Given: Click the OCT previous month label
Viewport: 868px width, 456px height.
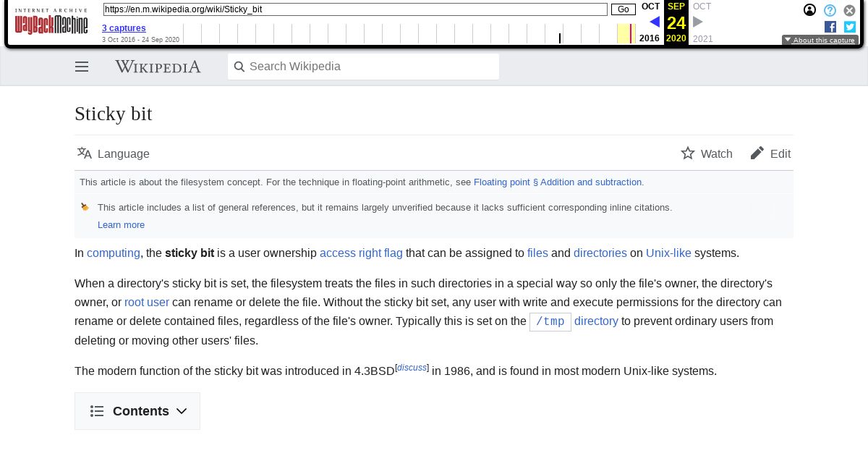Looking at the screenshot, I should [651, 7].
